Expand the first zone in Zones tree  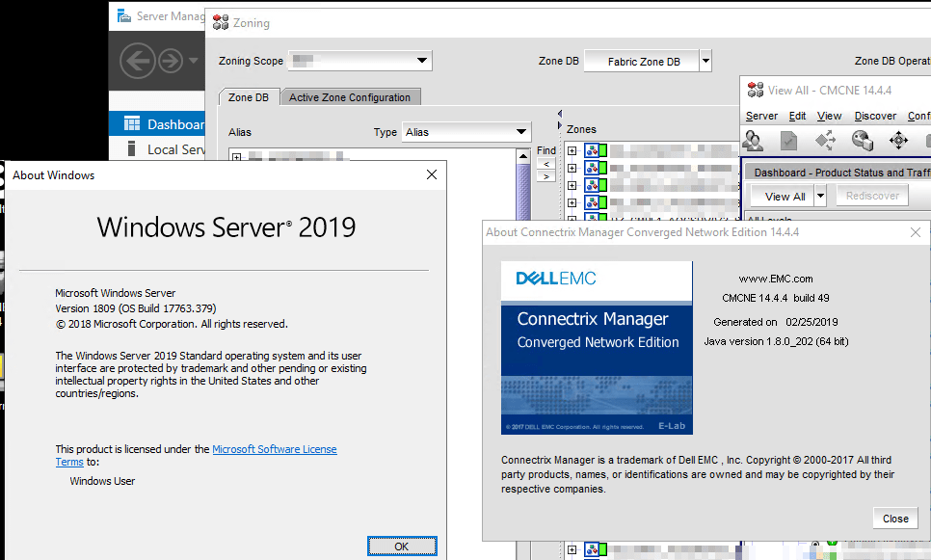point(572,150)
